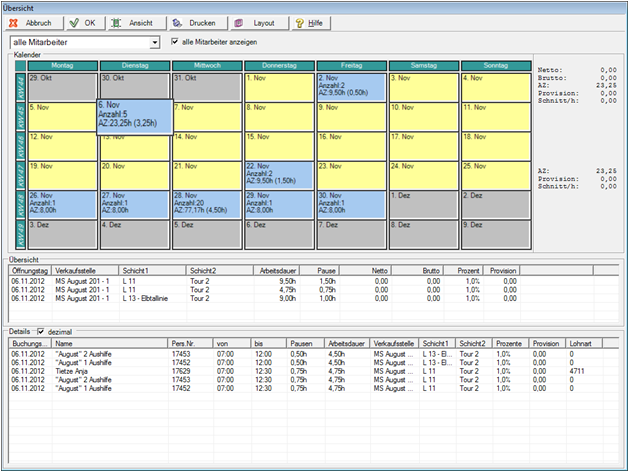Sort Übersicht by Arbeitsdauer column

tap(277, 271)
